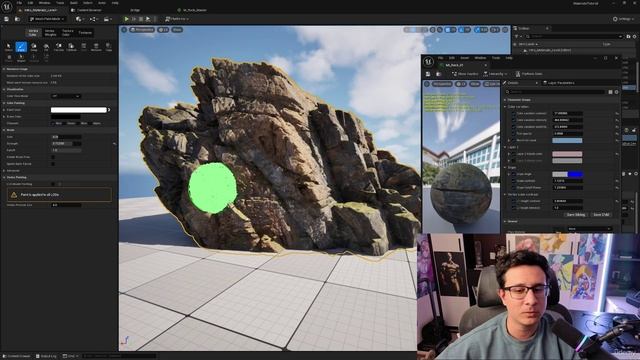Open the black Erase Color swatch
Image resolution: width=640 pixels, height=360 pixels.
pos(66,116)
